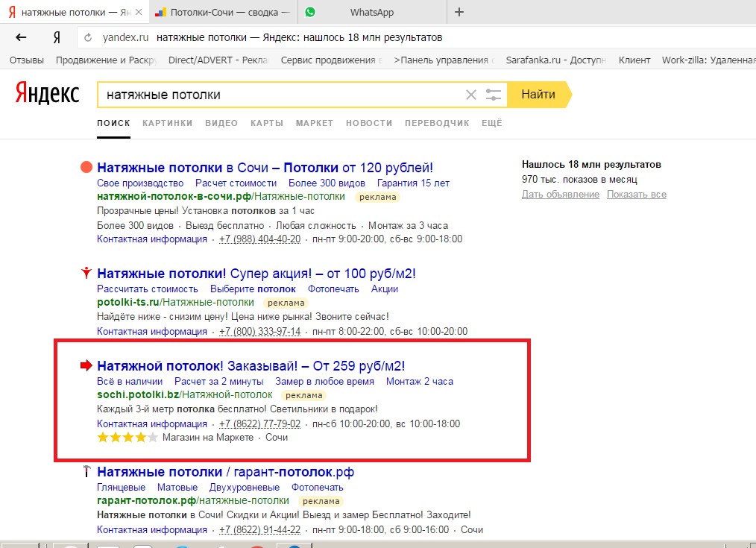Open the Дать объявление link

tap(560, 195)
